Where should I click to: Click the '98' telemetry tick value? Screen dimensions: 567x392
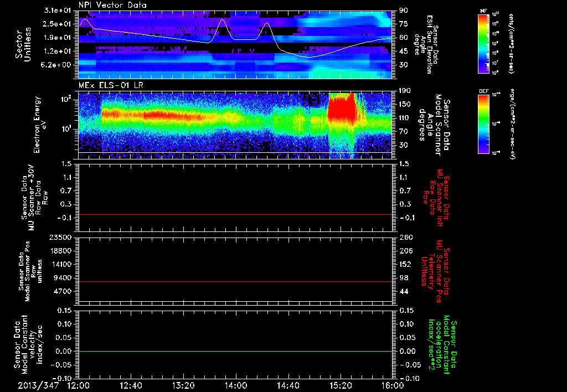pos(404,278)
